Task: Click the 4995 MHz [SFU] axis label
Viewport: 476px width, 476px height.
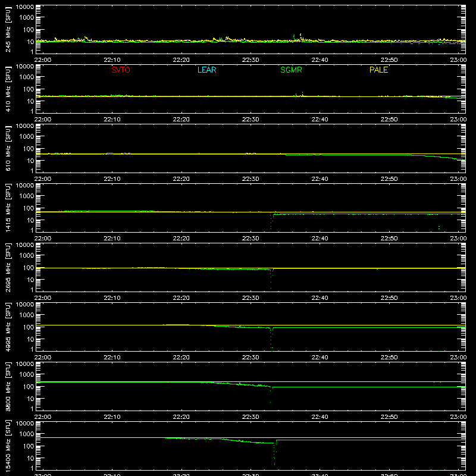Action: (8, 327)
